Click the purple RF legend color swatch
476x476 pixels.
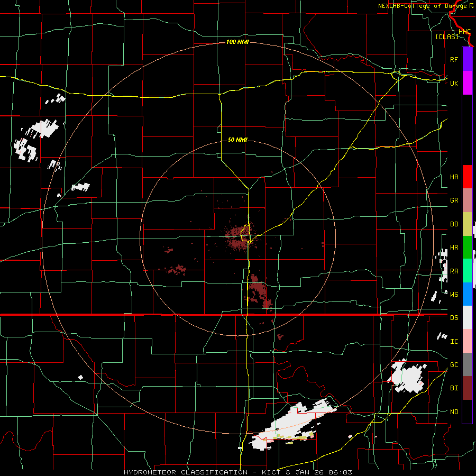(x=467, y=59)
